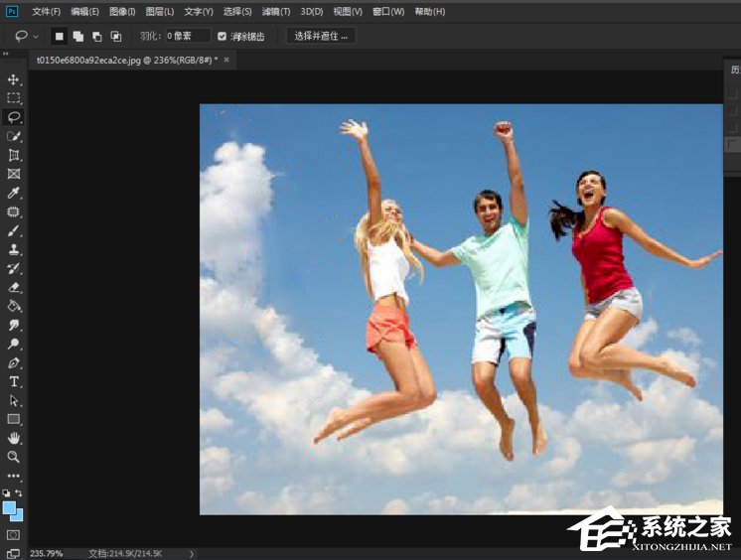Click the Zoom magnifier tool

[x=14, y=457]
